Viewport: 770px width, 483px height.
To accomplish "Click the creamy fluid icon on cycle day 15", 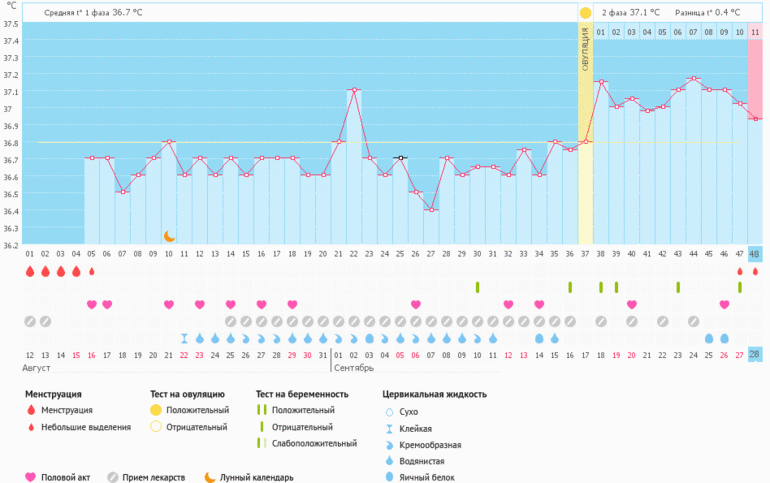I will point(246,339).
